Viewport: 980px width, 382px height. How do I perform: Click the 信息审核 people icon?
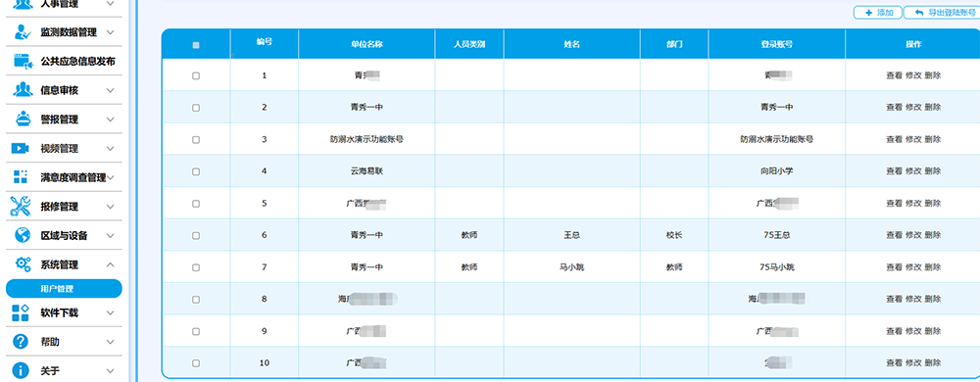[23, 90]
